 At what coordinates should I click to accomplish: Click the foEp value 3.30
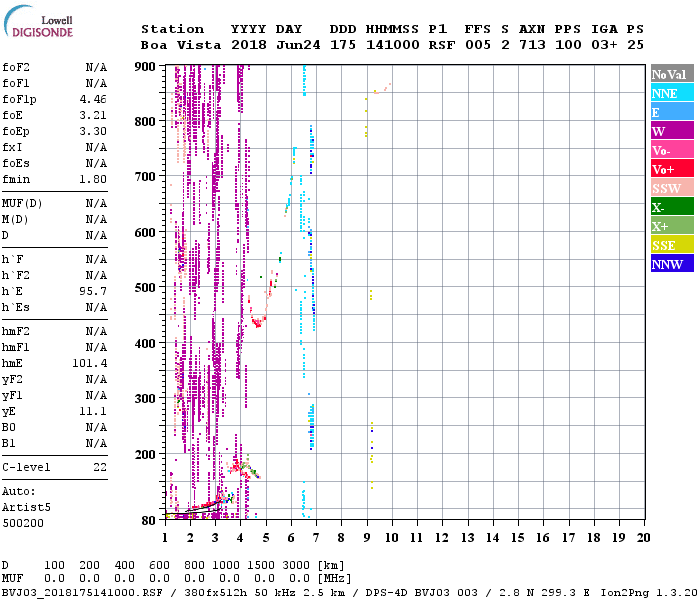point(93,131)
